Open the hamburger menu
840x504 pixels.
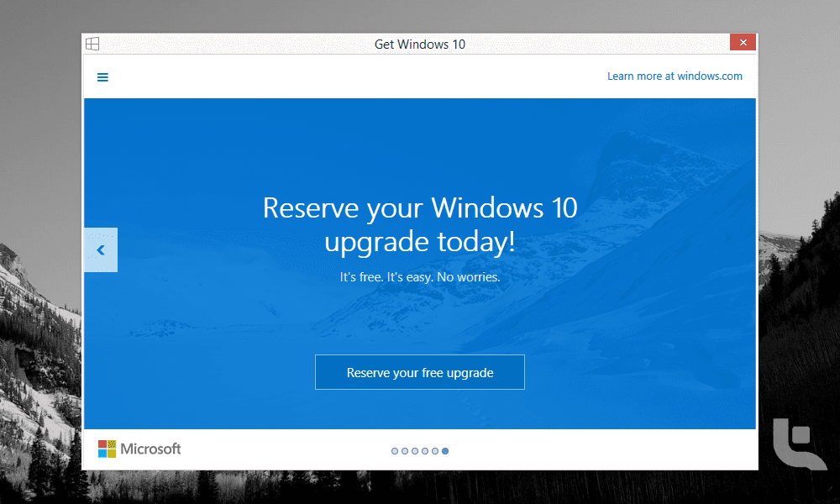[x=102, y=77]
